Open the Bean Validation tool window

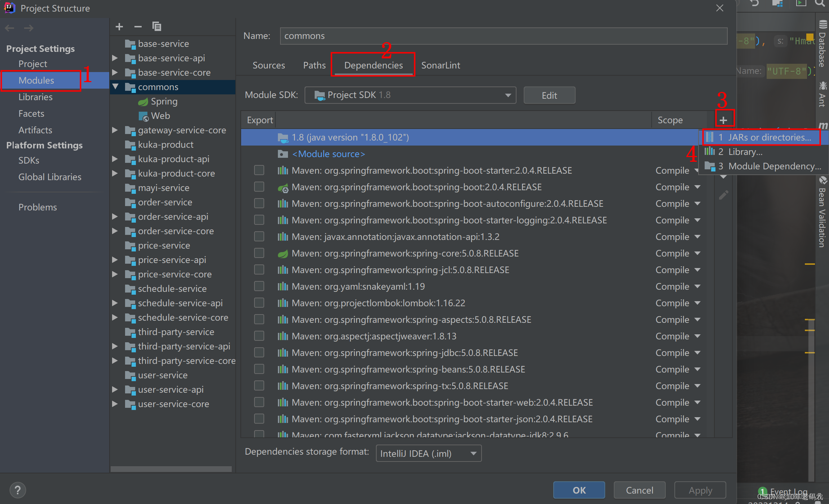[824, 213]
